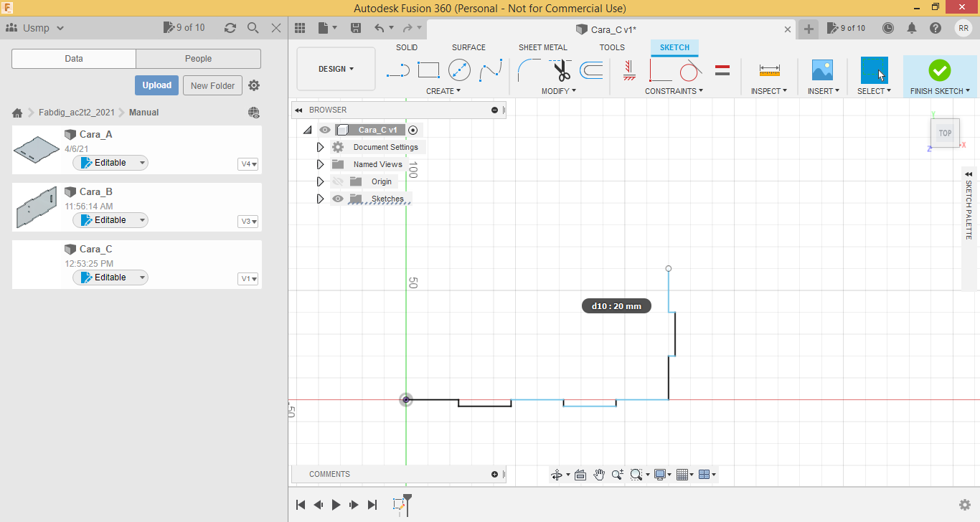Open the Help menu icon
Image resolution: width=980 pixels, height=522 pixels.
936,28
